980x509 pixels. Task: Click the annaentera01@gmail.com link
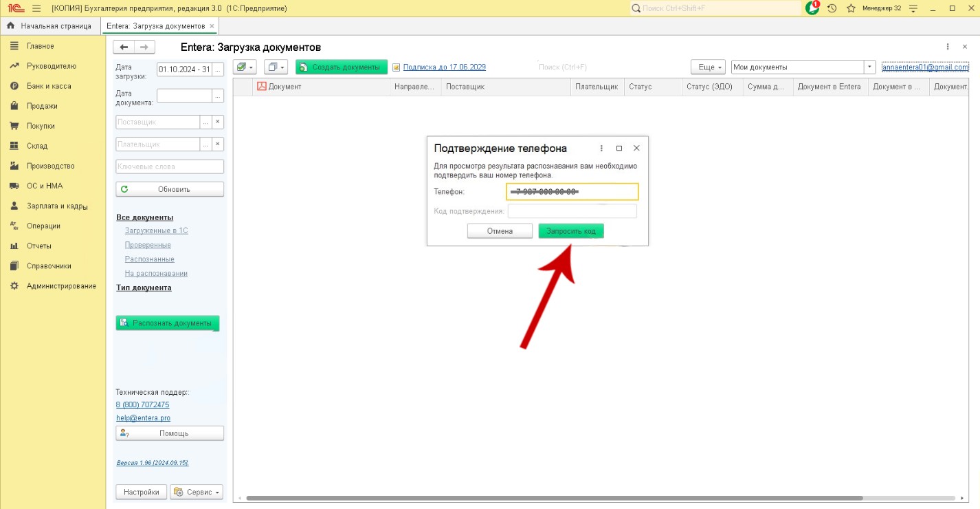[x=925, y=67]
